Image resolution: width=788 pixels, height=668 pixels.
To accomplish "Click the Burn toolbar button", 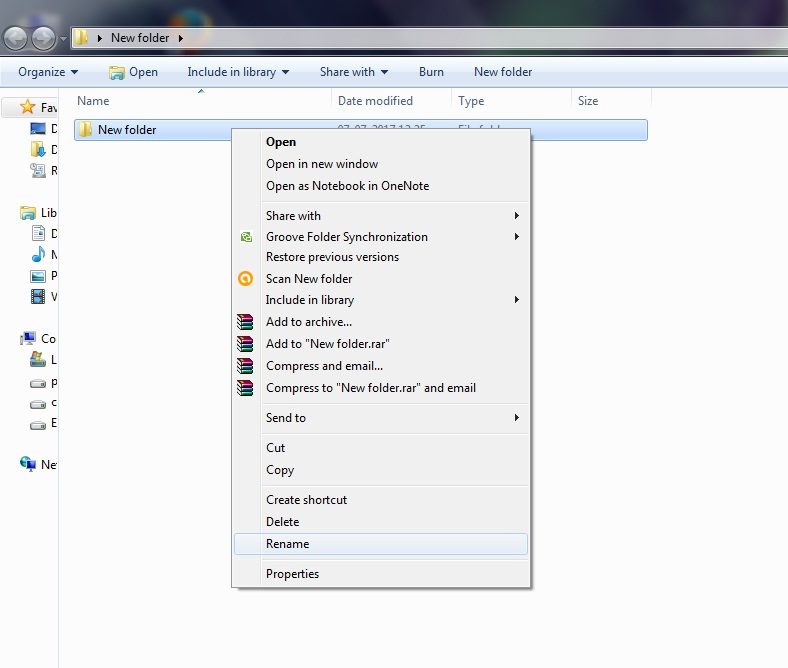I will pos(431,72).
